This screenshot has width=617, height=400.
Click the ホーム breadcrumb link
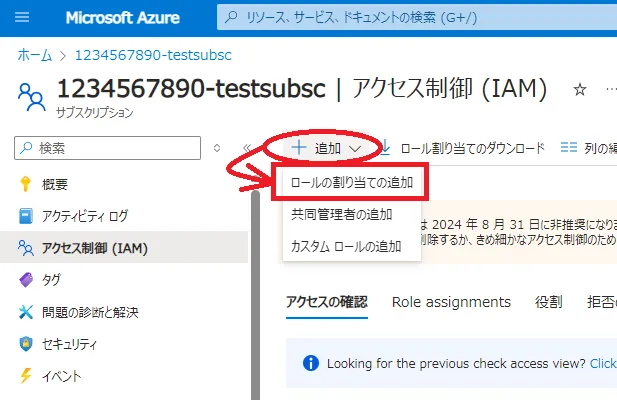coord(33,54)
